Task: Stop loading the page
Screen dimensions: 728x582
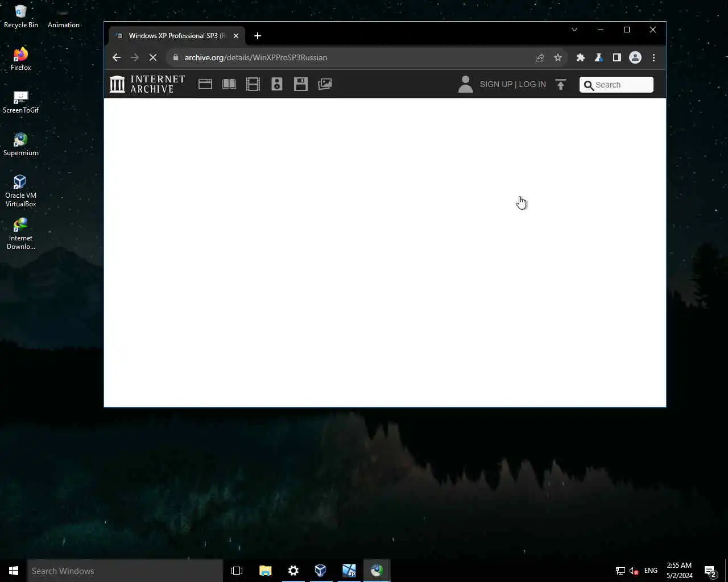Action: [153, 57]
